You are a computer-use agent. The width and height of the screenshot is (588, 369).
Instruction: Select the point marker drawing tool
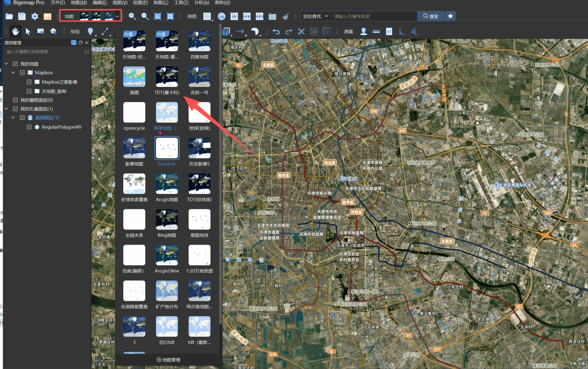[x=90, y=31]
